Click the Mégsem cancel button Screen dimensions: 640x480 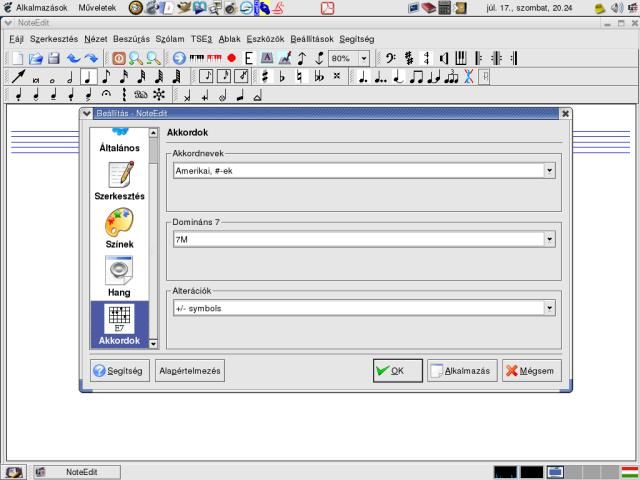click(x=527, y=371)
